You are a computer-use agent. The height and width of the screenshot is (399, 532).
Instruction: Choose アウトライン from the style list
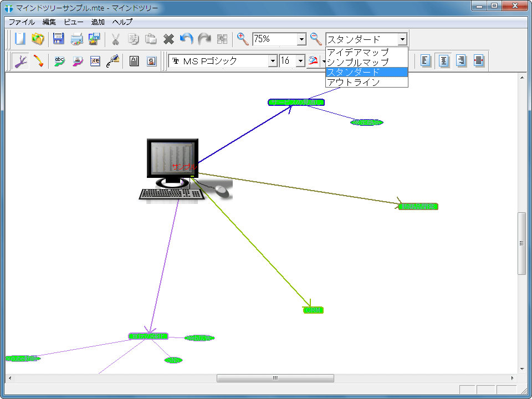click(x=366, y=82)
